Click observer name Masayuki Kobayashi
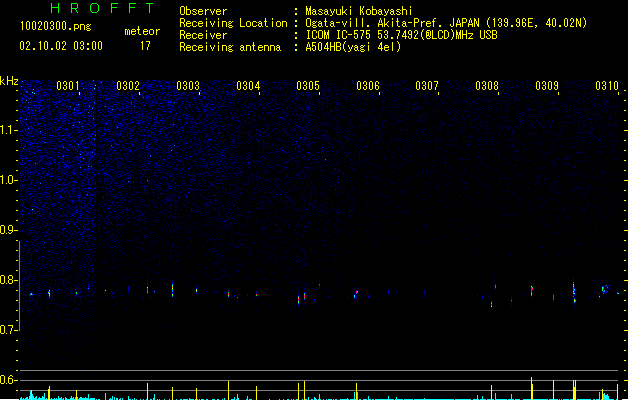The width and height of the screenshot is (629, 400). pyautogui.click(x=359, y=11)
